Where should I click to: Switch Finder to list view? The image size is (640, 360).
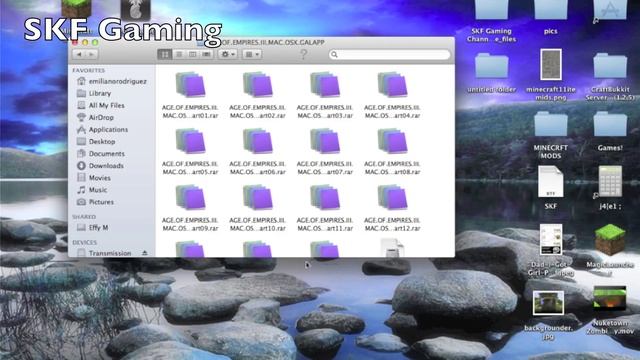[x=179, y=54]
